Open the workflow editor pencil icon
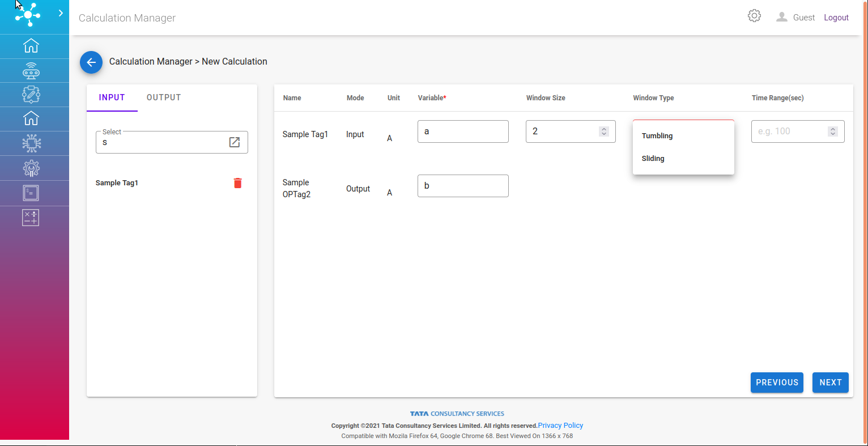868x446 pixels. point(31,94)
